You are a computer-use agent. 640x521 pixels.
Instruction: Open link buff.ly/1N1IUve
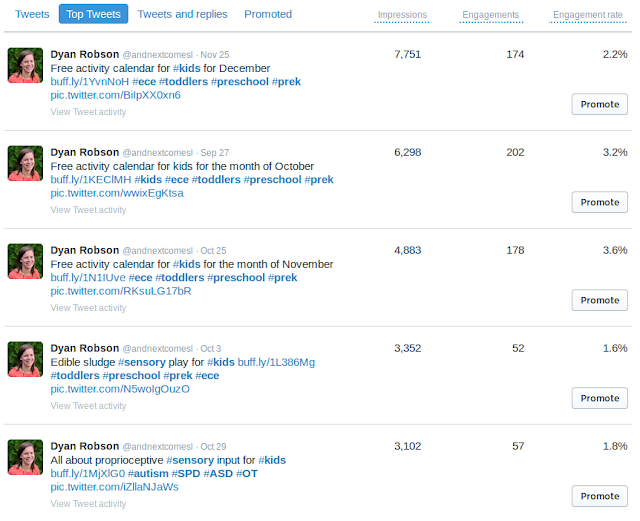pyautogui.click(x=88, y=278)
